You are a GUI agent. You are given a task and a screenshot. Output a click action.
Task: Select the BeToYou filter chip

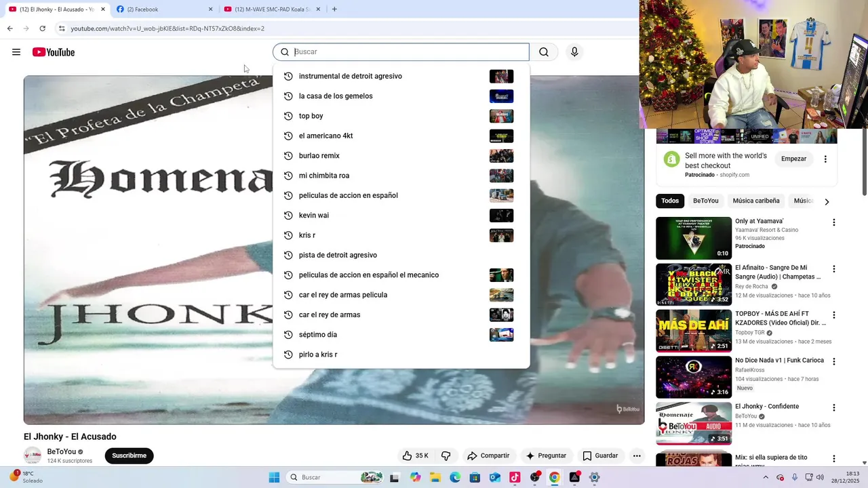click(705, 201)
